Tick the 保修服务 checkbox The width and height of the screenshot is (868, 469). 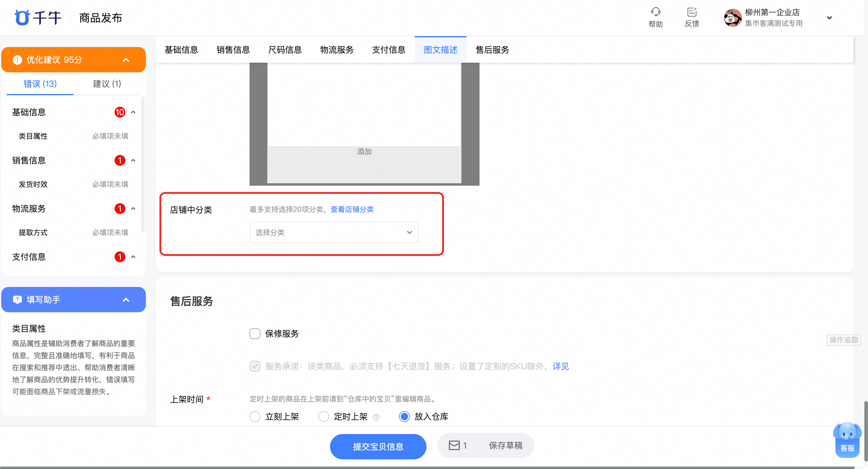coord(255,334)
